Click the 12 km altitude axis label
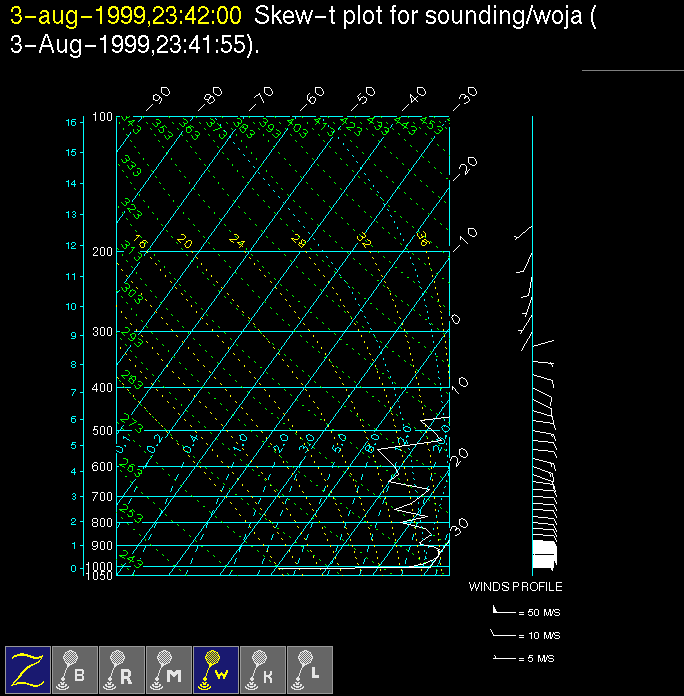684x696 pixels. 71,245
